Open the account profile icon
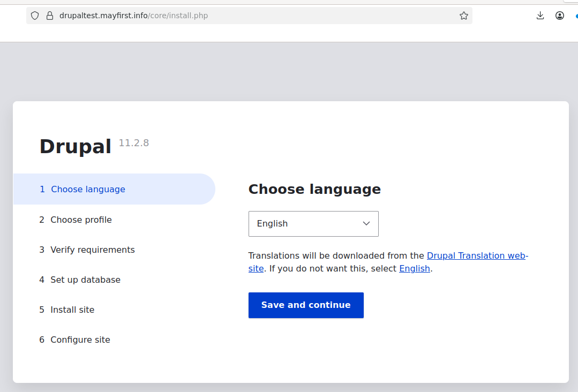This screenshot has width=578, height=392. coord(560,16)
